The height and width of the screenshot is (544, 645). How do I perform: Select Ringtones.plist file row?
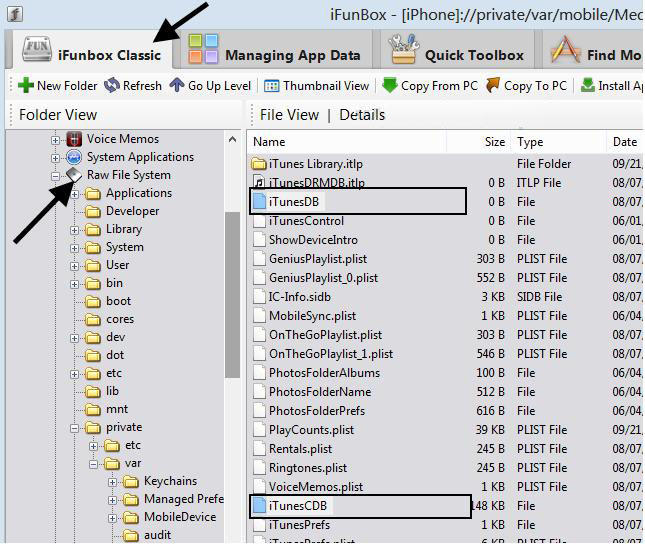446,468
